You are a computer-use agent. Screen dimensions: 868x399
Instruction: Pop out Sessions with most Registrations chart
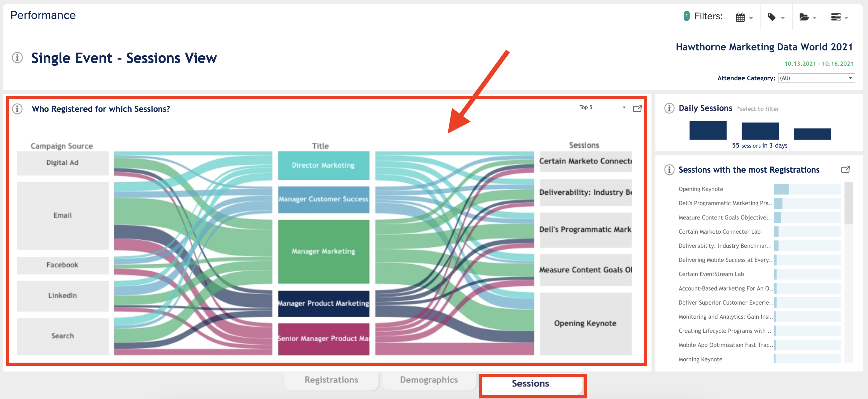click(845, 170)
